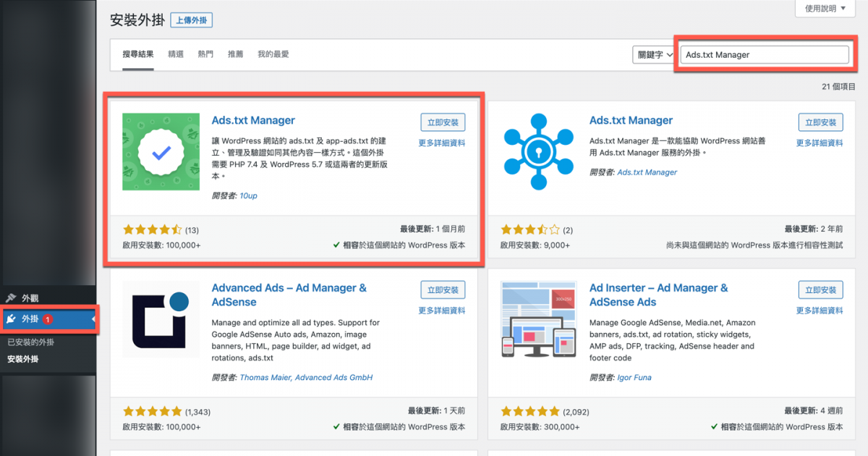Click the 10up Ads.txt Manager checkmark thumbnail
The height and width of the screenshot is (456, 868).
click(161, 152)
